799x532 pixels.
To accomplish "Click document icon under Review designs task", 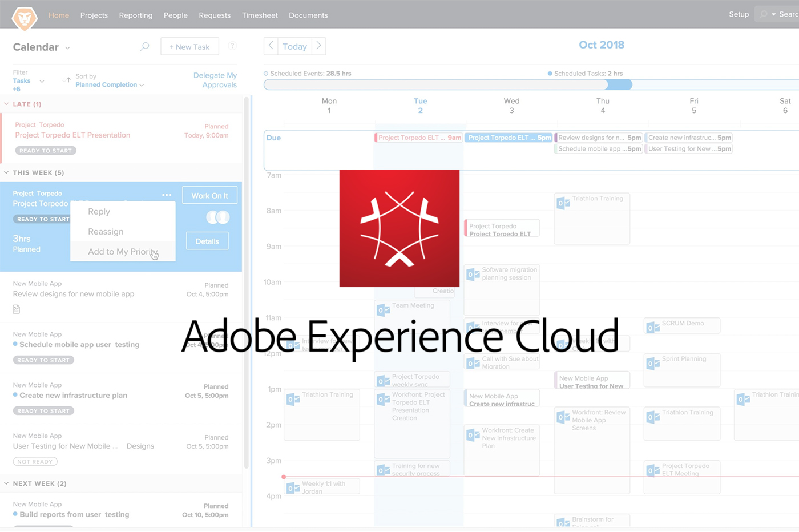I will point(17,309).
